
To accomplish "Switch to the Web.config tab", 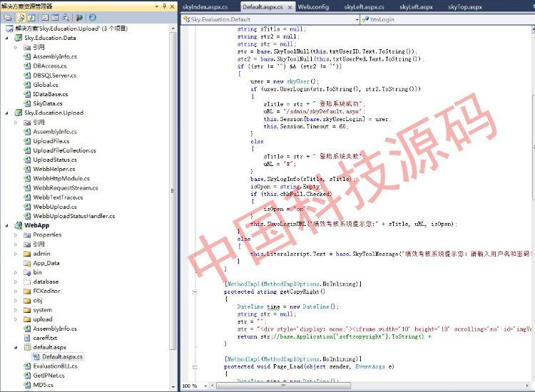I will (313, 7).
